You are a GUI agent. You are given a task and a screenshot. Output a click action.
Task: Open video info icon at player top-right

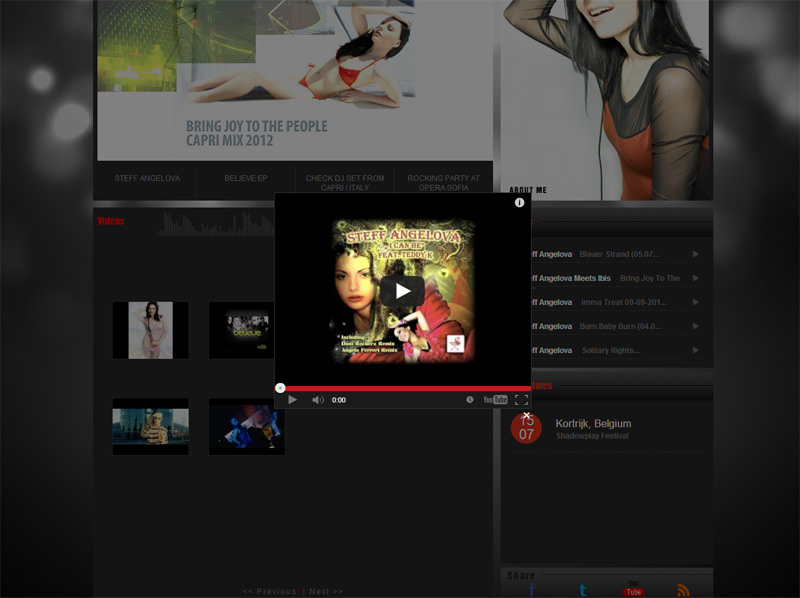tap(519, 203)
